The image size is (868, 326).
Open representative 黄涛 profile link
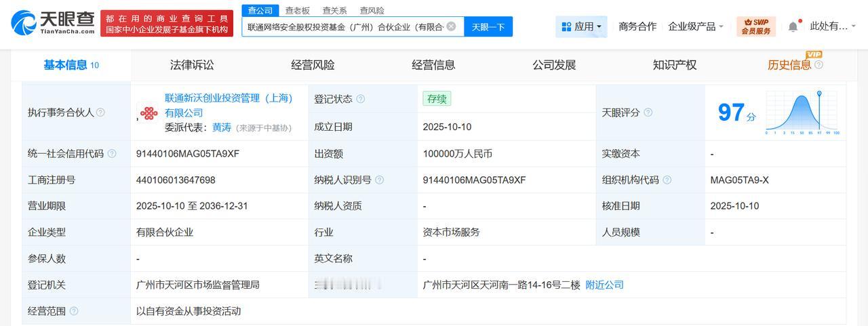tap(222, 127)
